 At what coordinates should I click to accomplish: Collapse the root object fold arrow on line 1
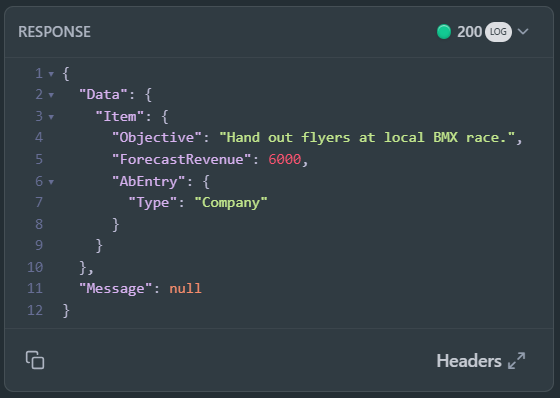(x=51, y=74)
